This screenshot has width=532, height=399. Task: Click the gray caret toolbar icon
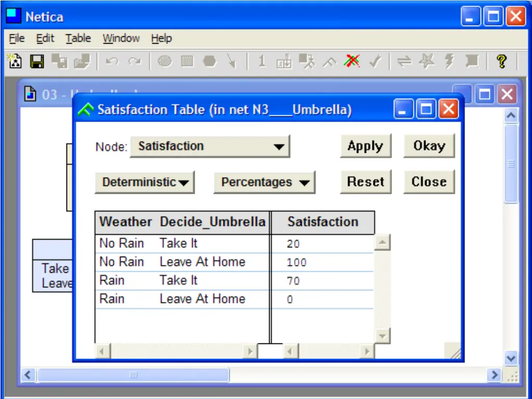pos(329,62)
